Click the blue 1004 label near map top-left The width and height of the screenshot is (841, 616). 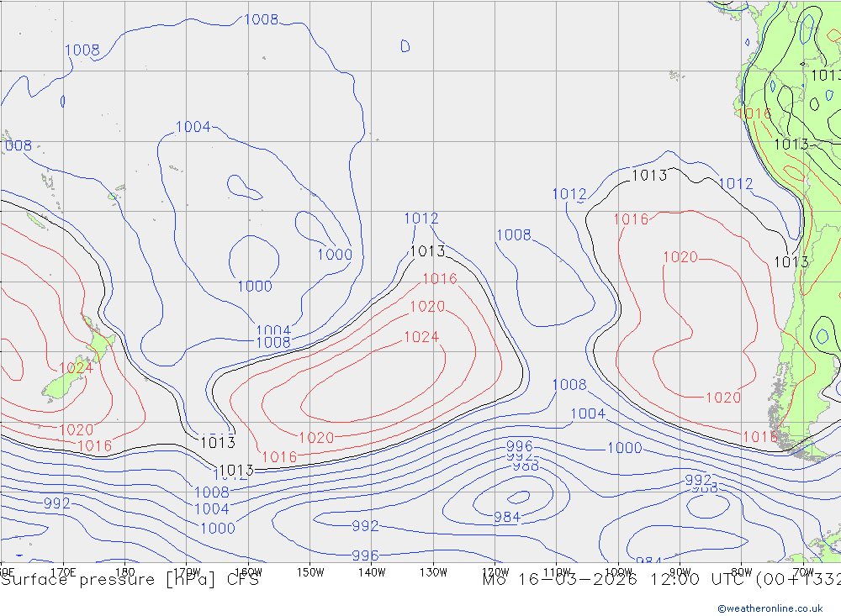tap(193, 127)
